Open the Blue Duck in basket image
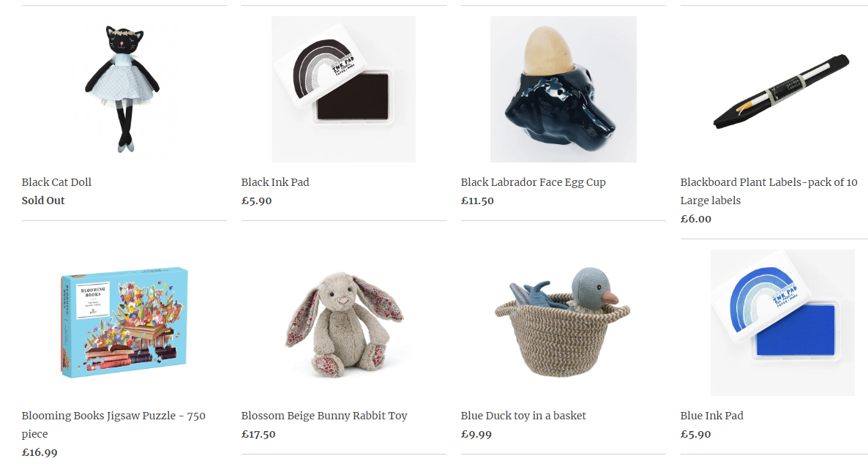This screenshot has width=868, height=464. (x=563, y=323)
